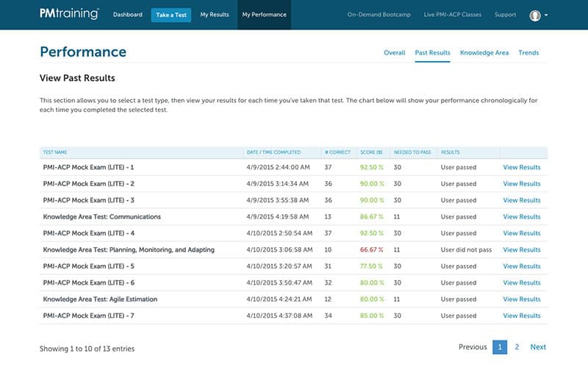View Results for Agile Estimation test
The width and height of the screenshot is (588, 370).
(522, 299)
